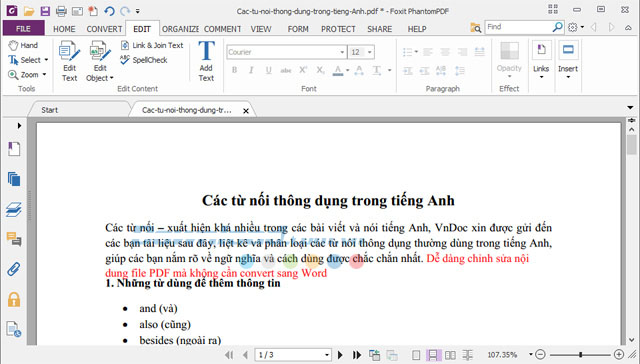640x364 pixels.
Task: Open the HELP ribbon tab
Action: [417, 29]
